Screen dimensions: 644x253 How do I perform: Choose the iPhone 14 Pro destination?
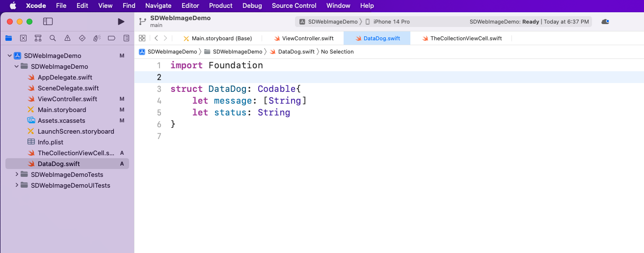point(388,22)
